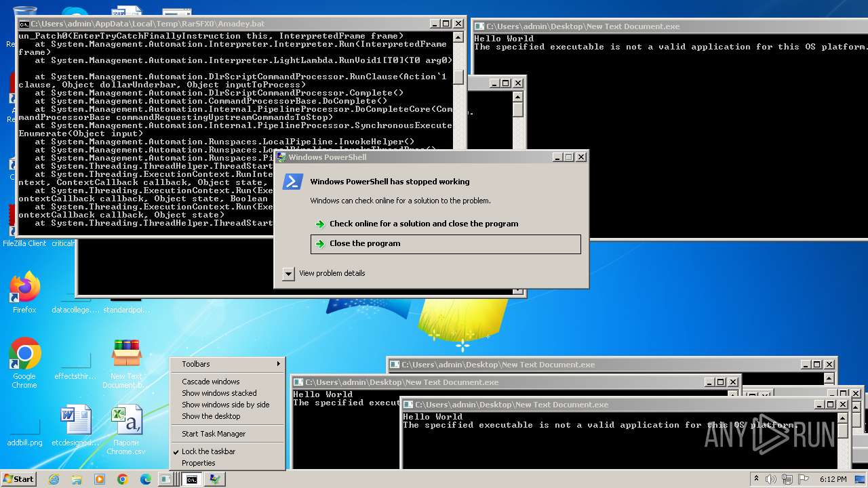Maximize the Amadey.bat console window
Image resolution: width=868 pixels, height=488 pixels.
pos(446,24)
